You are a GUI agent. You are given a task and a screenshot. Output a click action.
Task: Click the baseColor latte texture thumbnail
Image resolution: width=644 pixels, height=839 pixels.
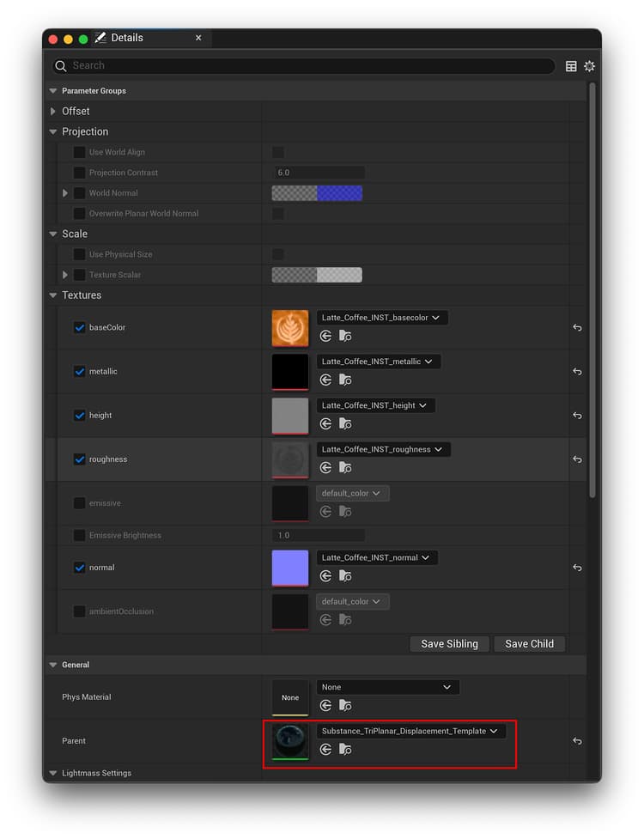(x=290, y=328)
